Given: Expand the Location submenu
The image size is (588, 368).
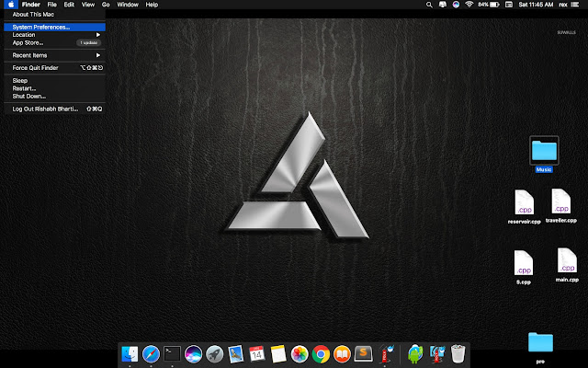Looking at the screenshot, I should click(x=55, y=35).
